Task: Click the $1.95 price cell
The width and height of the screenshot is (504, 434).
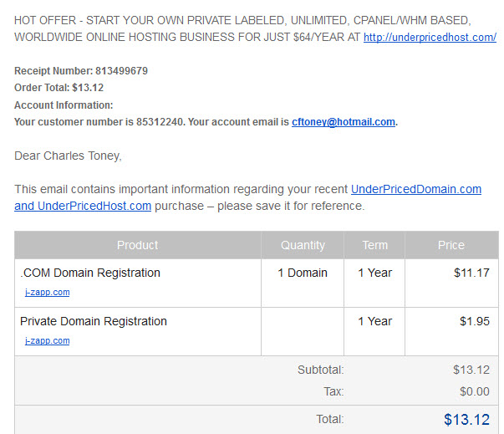Action: tap(475, 321)
